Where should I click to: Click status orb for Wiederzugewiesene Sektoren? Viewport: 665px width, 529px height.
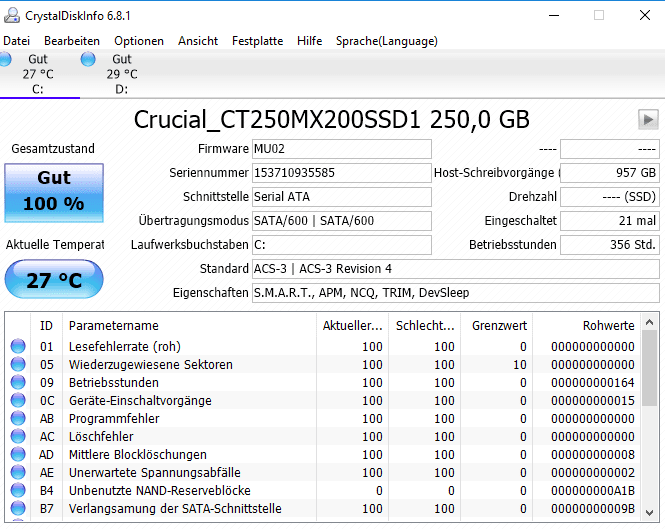coord(18,364)
